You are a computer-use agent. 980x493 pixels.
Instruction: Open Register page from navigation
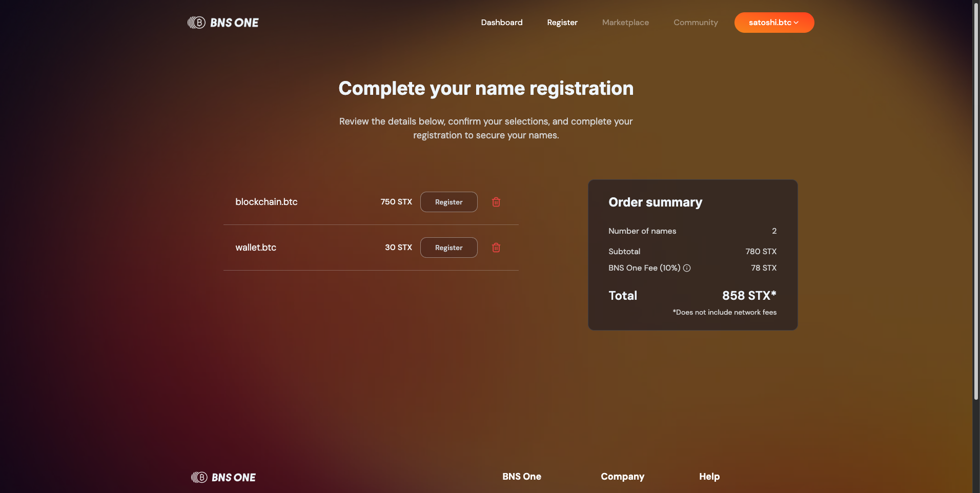pyautogui.click(x=562, y=23)
